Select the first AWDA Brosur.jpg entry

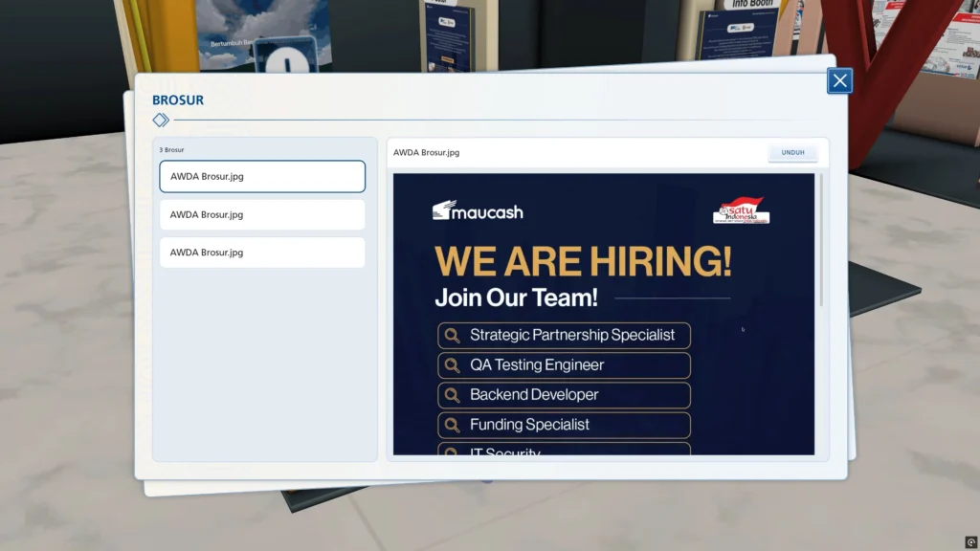pyautogui.click(x=262, y=177)
